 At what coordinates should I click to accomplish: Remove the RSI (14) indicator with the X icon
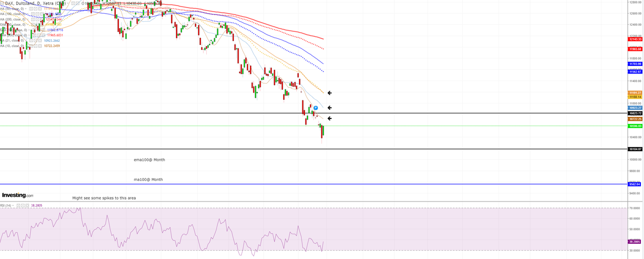(x=27, y=206)
